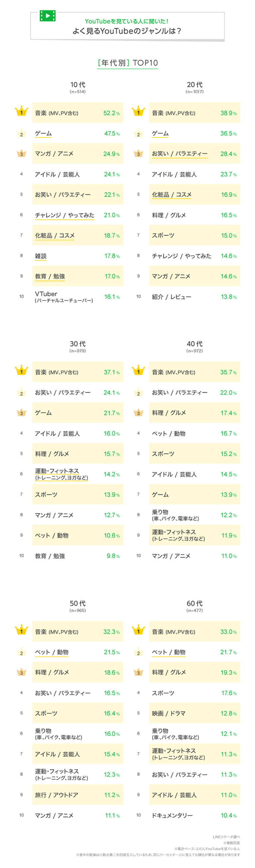
Task: Select the rank 2 crown in 30代 list
Action: [22, 393]
